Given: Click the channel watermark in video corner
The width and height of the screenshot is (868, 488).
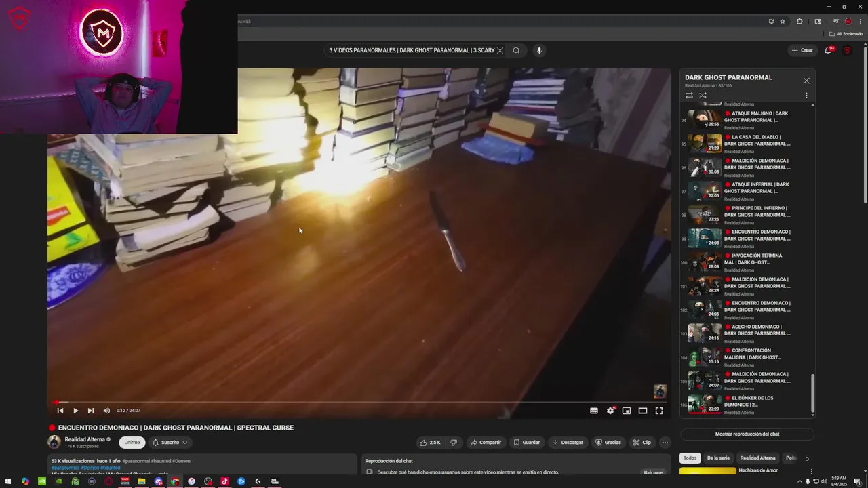Looking at the screenshot, I should (x=660, y=391).
